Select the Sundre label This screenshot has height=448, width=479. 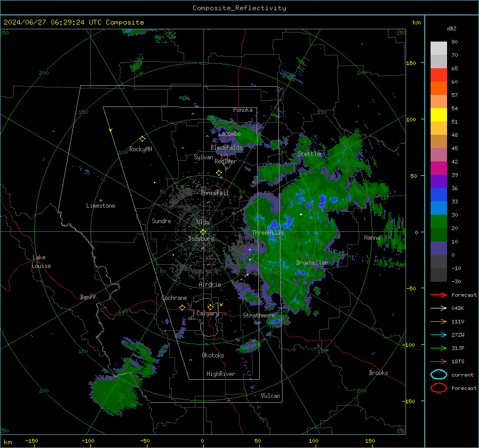coord(161,221)
